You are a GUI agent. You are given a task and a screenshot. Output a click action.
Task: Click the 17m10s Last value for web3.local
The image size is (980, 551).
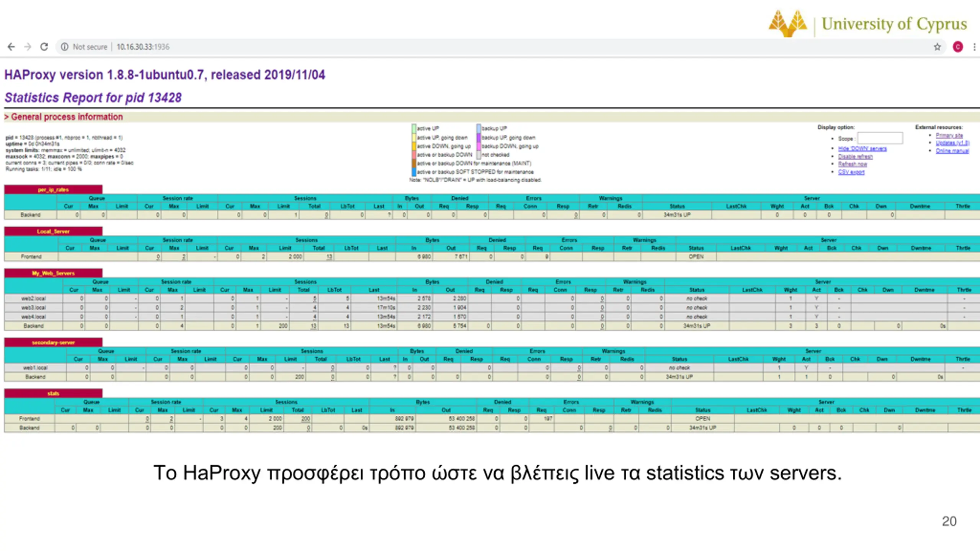(x=386, y=307)
